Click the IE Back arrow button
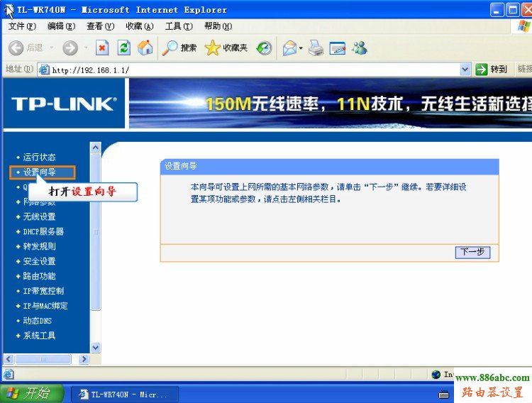532x403 pixels. click(16, 48)
